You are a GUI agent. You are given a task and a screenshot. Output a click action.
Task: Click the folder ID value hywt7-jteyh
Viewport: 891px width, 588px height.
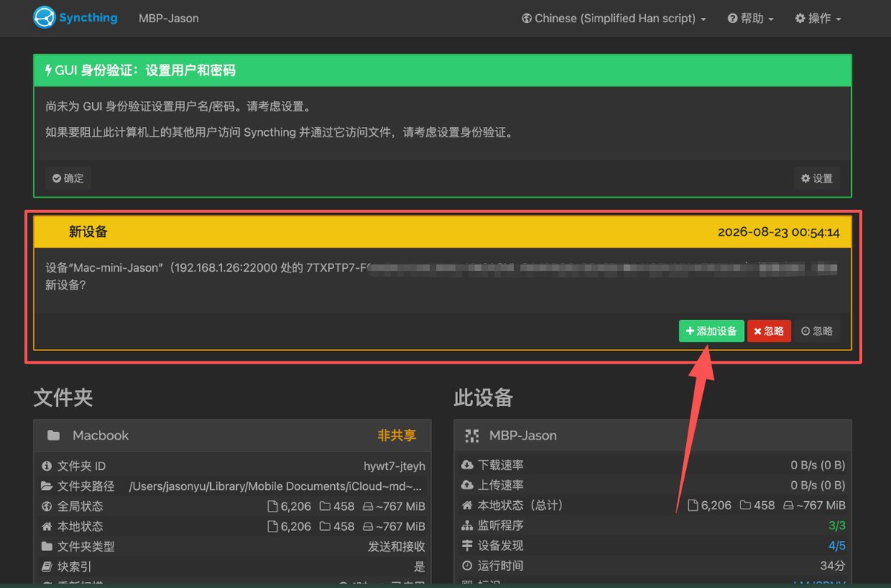pyautogui.click(x=394, y=466)
